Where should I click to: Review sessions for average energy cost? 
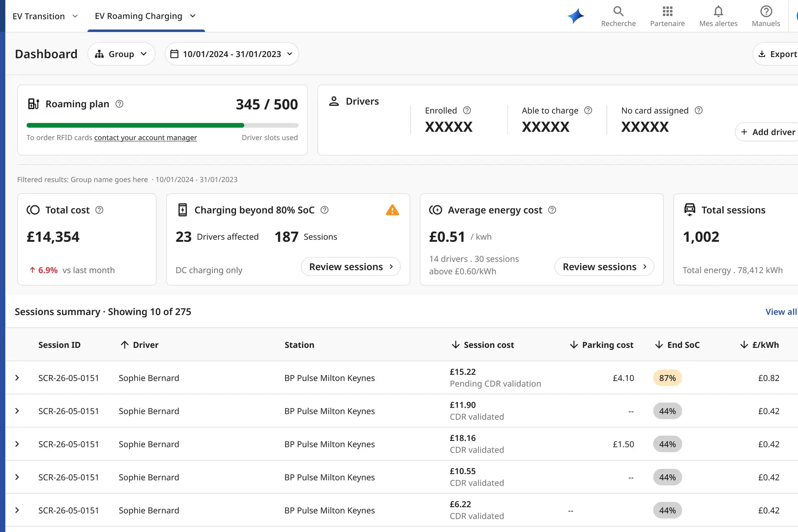coord(604,267)
